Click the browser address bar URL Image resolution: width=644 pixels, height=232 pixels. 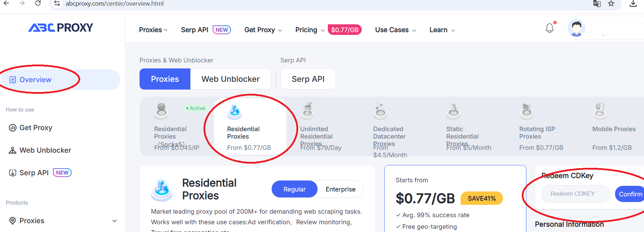tap(114, 4)
